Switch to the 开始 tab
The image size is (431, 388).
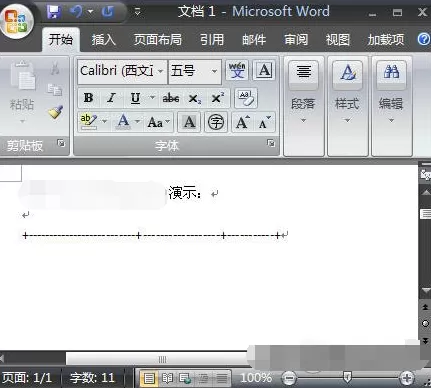click(x=61, y=40)
